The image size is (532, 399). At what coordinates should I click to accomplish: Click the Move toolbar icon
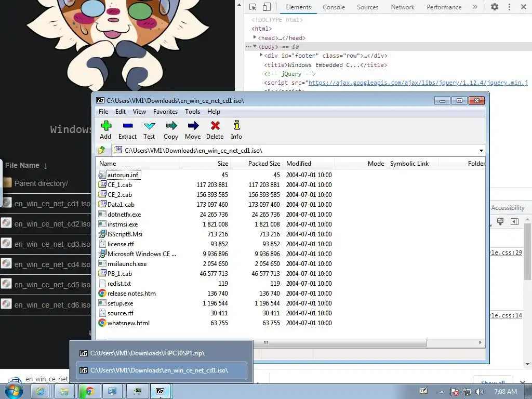193,130
